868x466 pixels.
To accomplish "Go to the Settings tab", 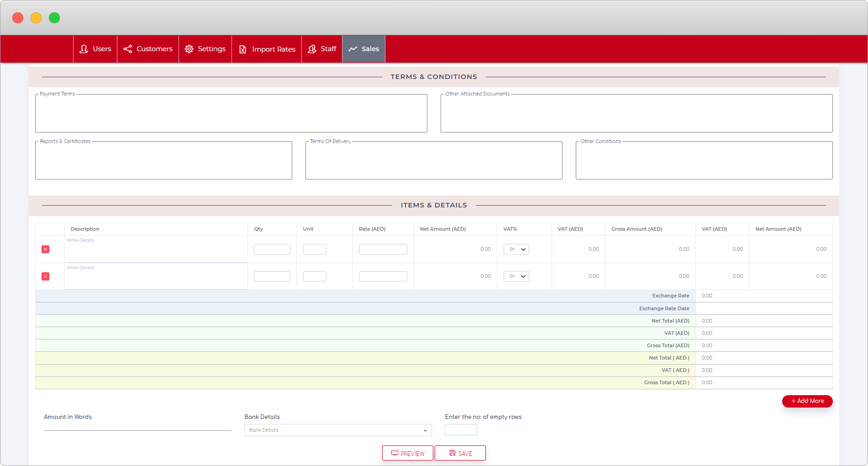I will pos(205,49).
